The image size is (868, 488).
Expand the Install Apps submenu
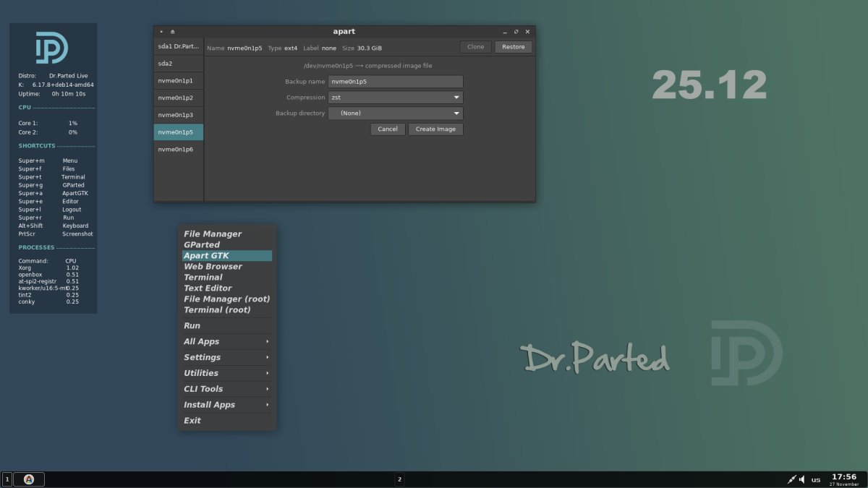227,405
